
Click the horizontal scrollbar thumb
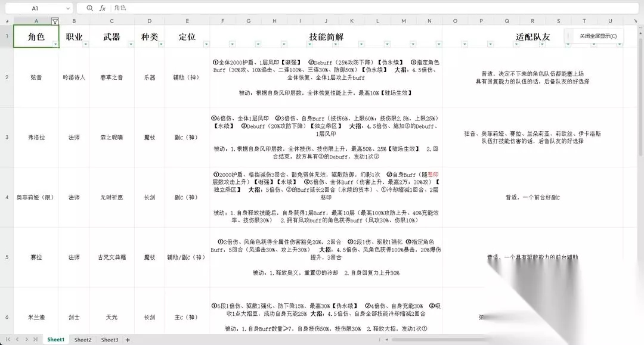click(x=439, y=340)
